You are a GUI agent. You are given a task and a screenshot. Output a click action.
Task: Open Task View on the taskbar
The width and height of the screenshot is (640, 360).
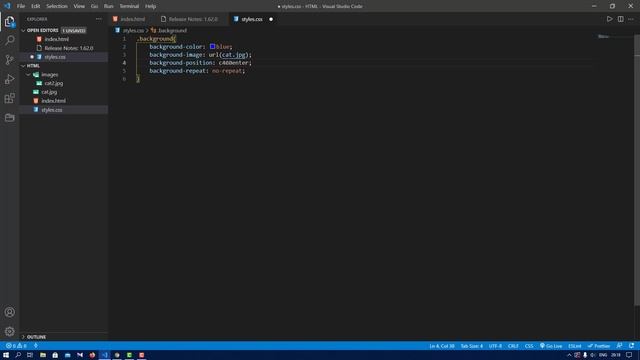click(x=30, y=355)
